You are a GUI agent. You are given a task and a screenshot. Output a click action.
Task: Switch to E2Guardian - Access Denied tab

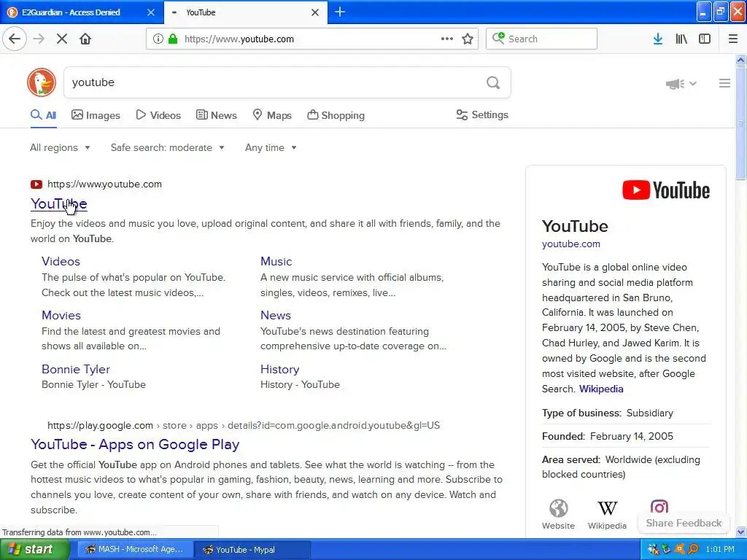click(82, 12)
